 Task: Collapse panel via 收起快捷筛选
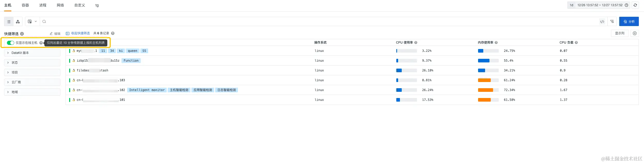78,33
